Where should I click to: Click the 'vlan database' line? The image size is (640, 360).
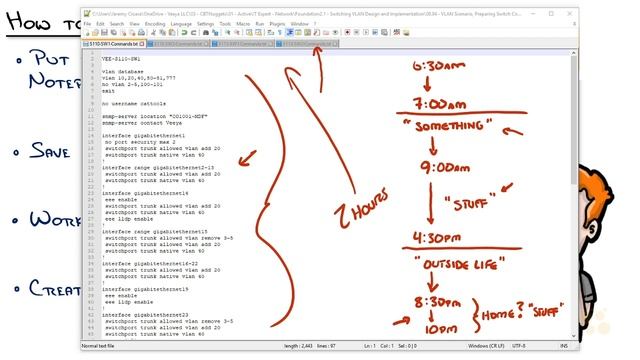click(x=122, y=71)
